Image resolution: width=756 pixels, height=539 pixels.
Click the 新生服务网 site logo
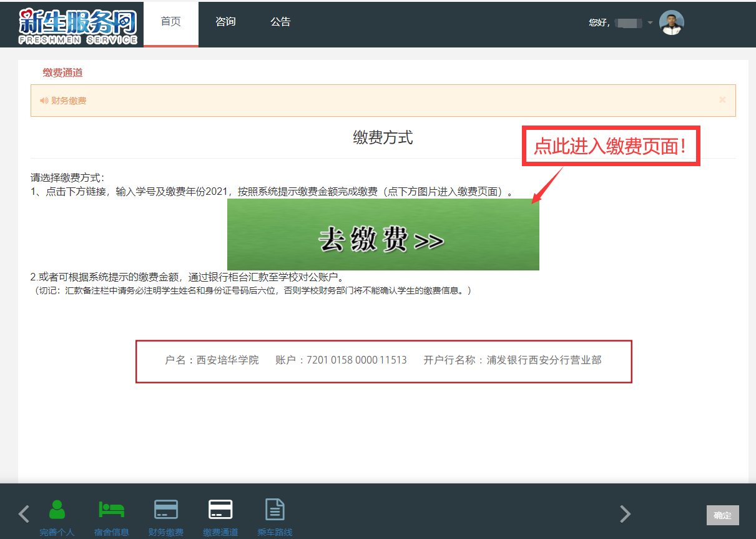click(x=78, y=25)
